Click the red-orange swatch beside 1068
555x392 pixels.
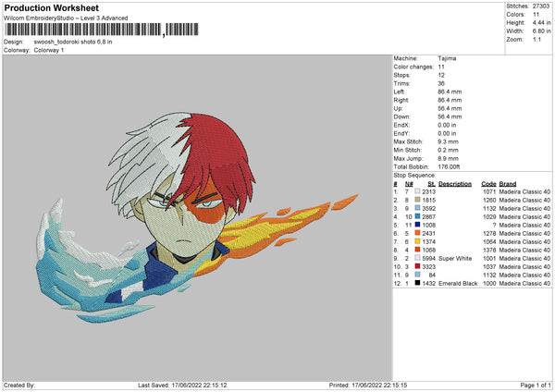[x=417, y=250]
